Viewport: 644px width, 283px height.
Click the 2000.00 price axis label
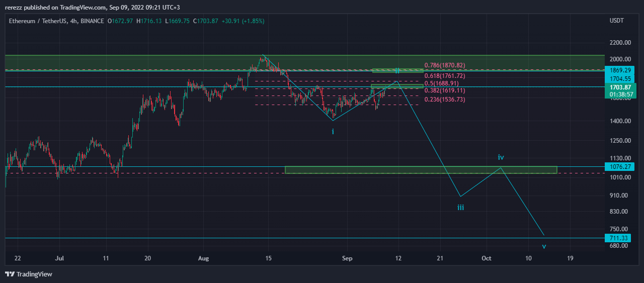(620, 59)
